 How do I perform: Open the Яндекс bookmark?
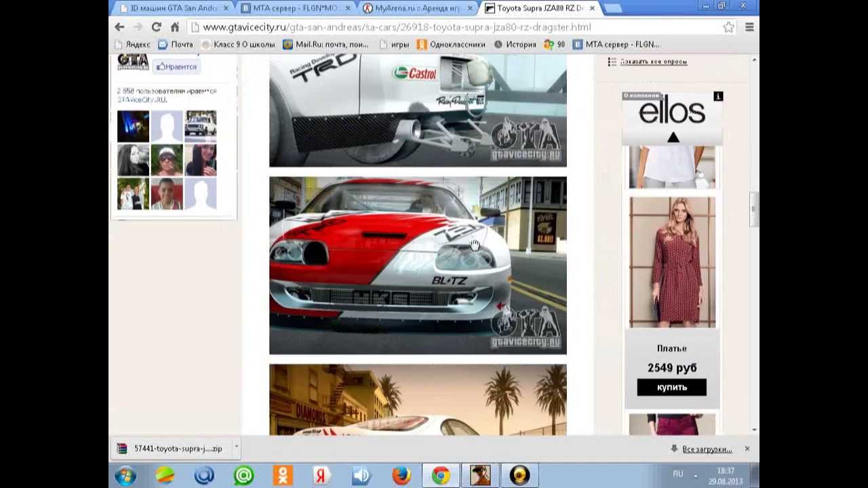pos(132,44)
